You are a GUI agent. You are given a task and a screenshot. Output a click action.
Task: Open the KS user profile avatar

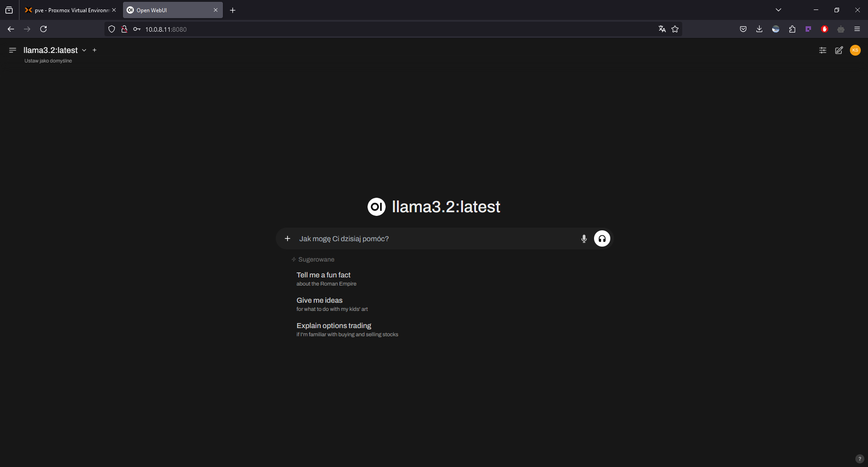tap(855, 50)
